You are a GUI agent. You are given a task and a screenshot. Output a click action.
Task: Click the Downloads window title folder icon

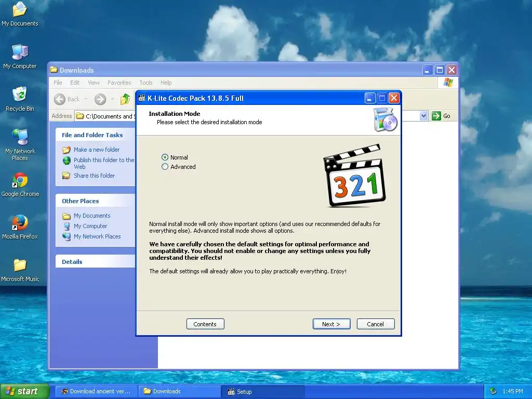(x=54, y=70)
